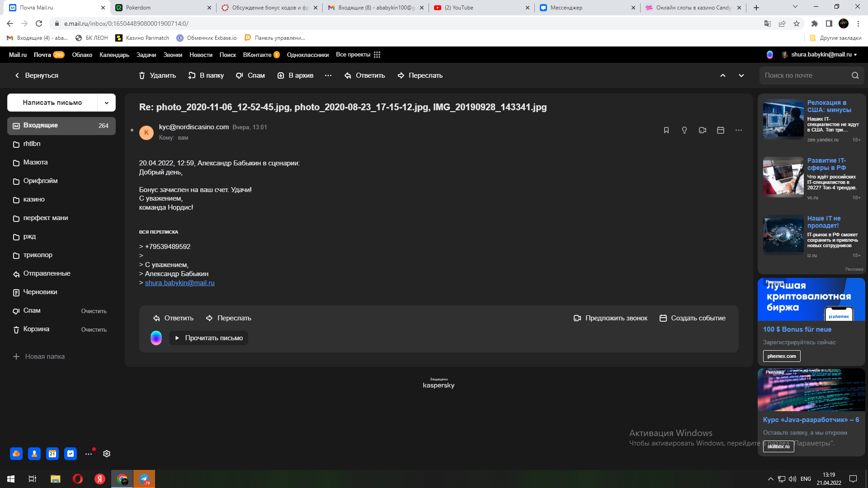Click the bookmark flag icon in email header
The image size is (868, 488).
tap(666, 130)
